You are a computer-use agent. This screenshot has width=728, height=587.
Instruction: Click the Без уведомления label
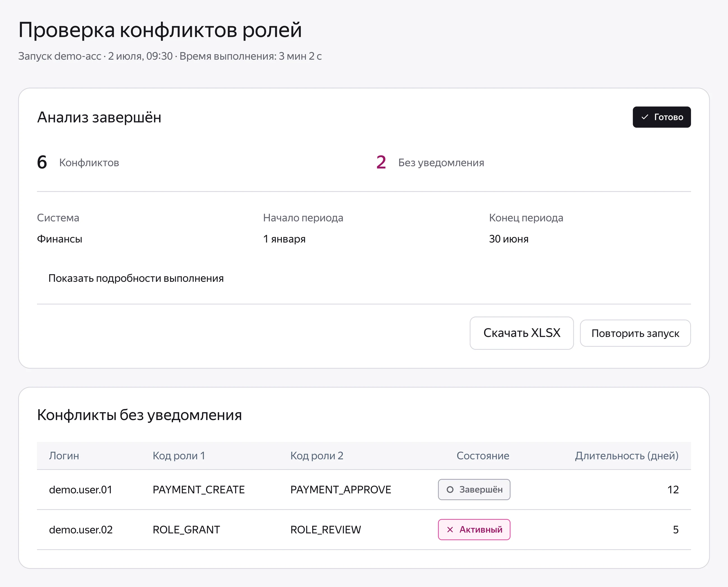pos(441,163)
